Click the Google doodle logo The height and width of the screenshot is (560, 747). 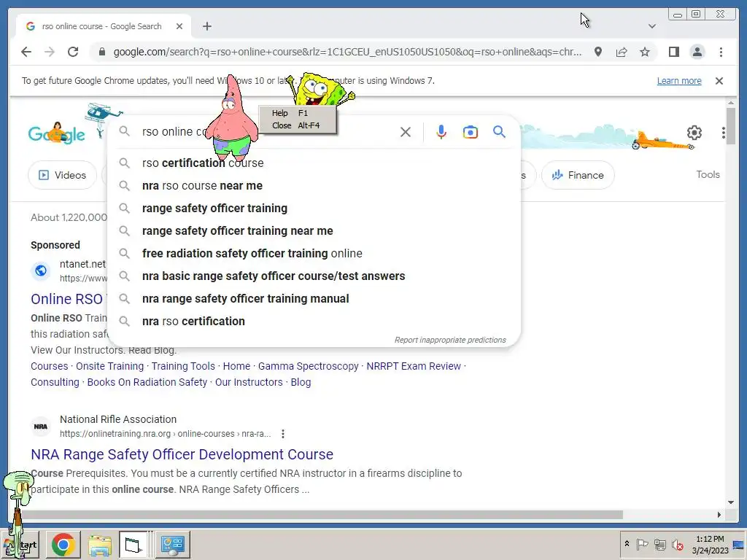click(x=57, y=133)
